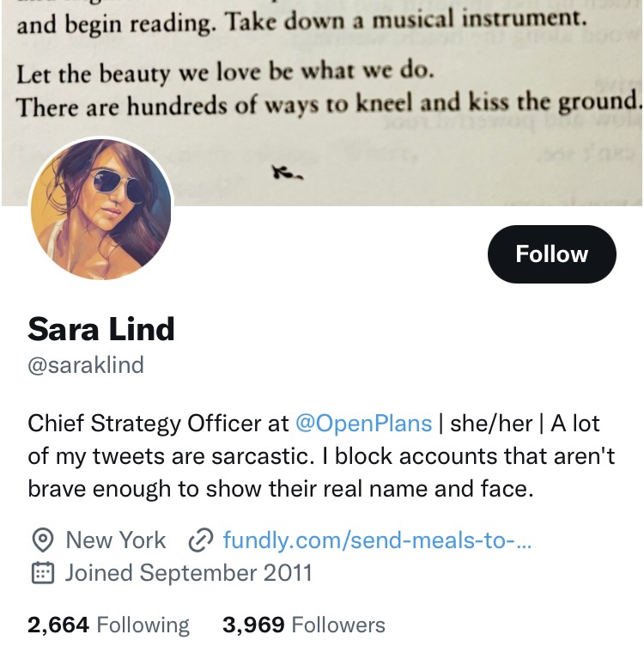View the 2,664 Following list

coord(108,625)
